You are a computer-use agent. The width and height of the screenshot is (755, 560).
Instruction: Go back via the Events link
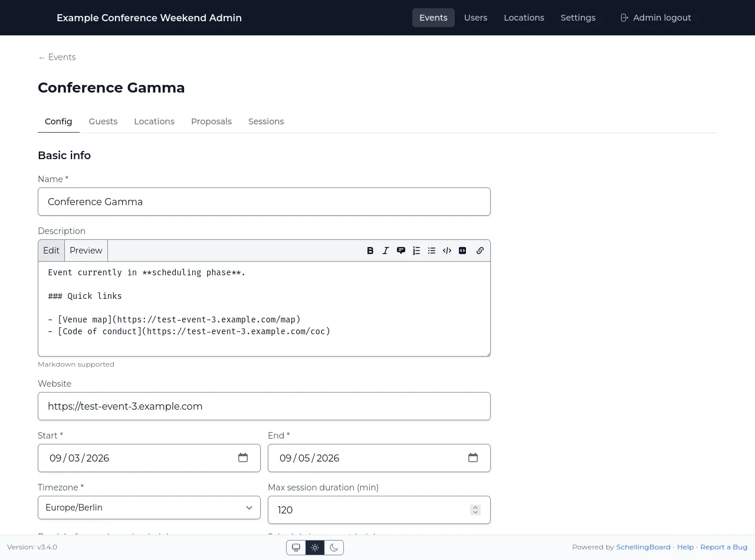(57, 57)
